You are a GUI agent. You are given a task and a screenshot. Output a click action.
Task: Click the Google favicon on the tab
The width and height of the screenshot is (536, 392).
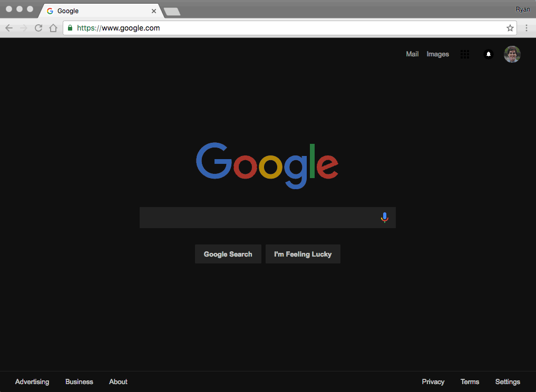click(x=50, y=11)
